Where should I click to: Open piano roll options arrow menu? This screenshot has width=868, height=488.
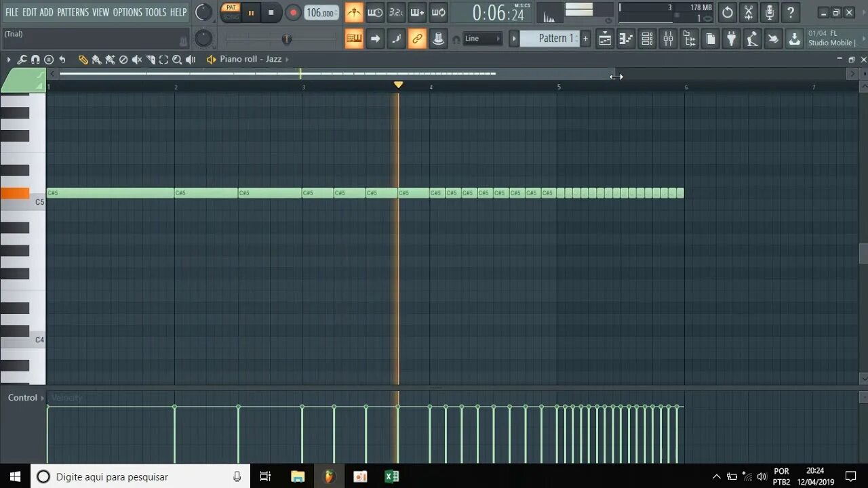point(9,60)
